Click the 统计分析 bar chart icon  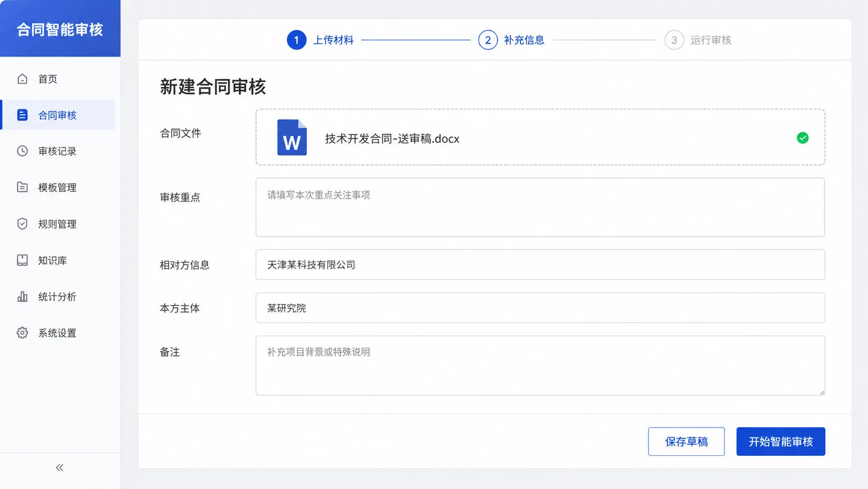click(x=22, y=297)
